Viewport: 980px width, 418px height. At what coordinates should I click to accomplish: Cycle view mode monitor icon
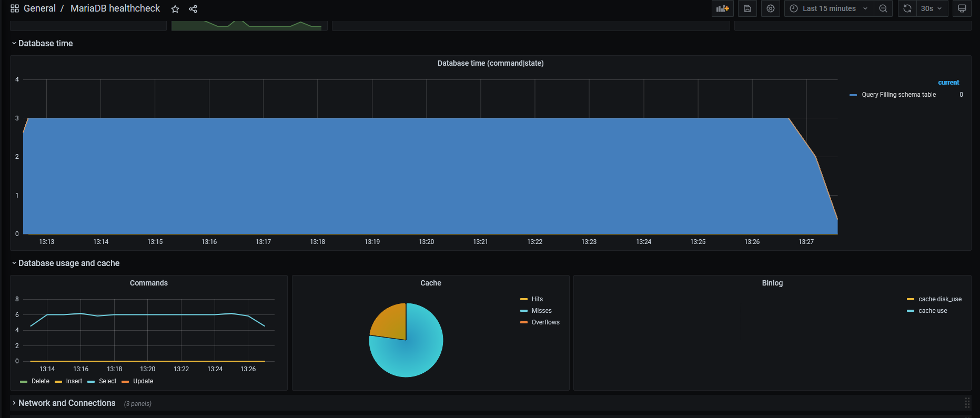tap(962, 8)
